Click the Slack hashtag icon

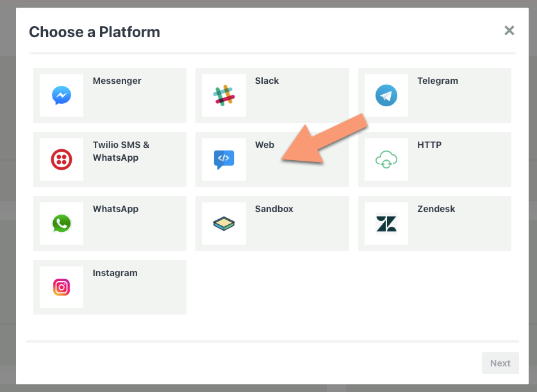(x=223, y=95)
